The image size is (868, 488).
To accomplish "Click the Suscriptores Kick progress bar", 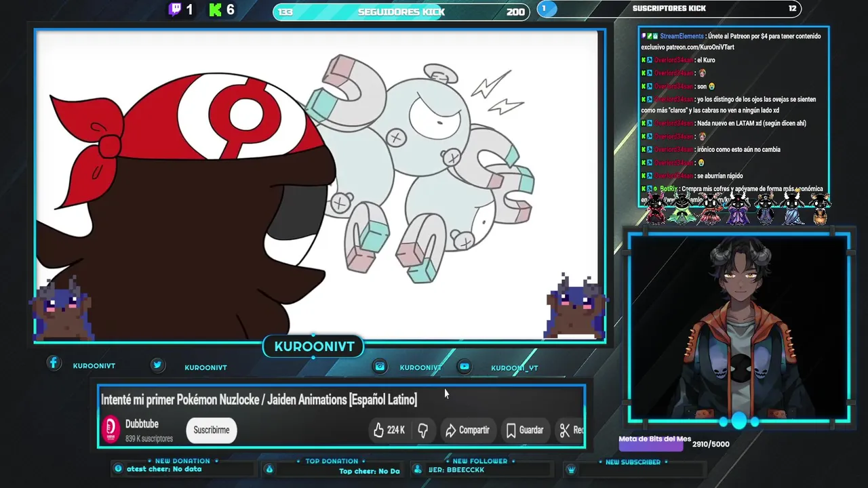I will tap(669, 8).
